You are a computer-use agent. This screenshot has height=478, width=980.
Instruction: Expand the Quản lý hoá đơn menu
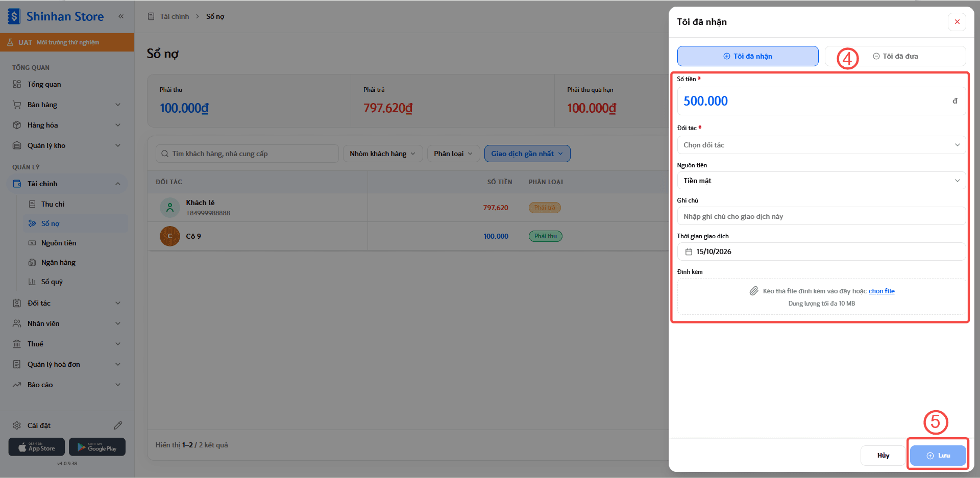click(67, 364)
